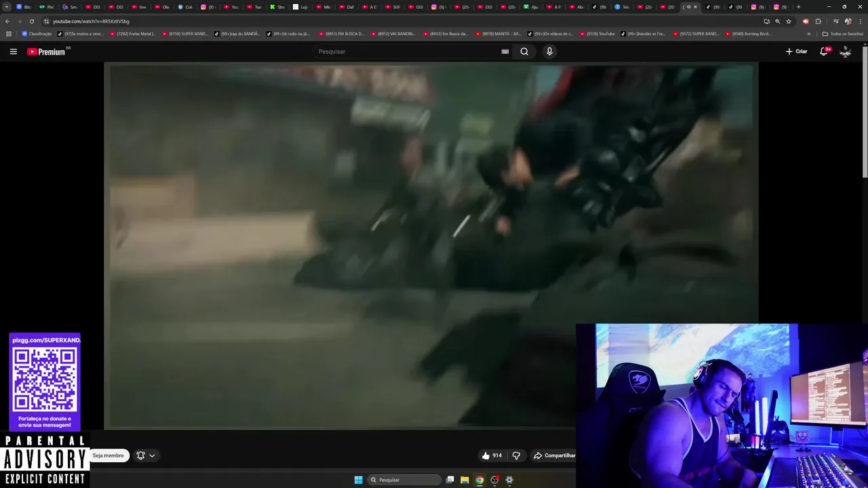The height and width of the screenshot is (488, 868).
Task: Open the zoom magnifier icon in the address bar
Action: coord(777,22)
